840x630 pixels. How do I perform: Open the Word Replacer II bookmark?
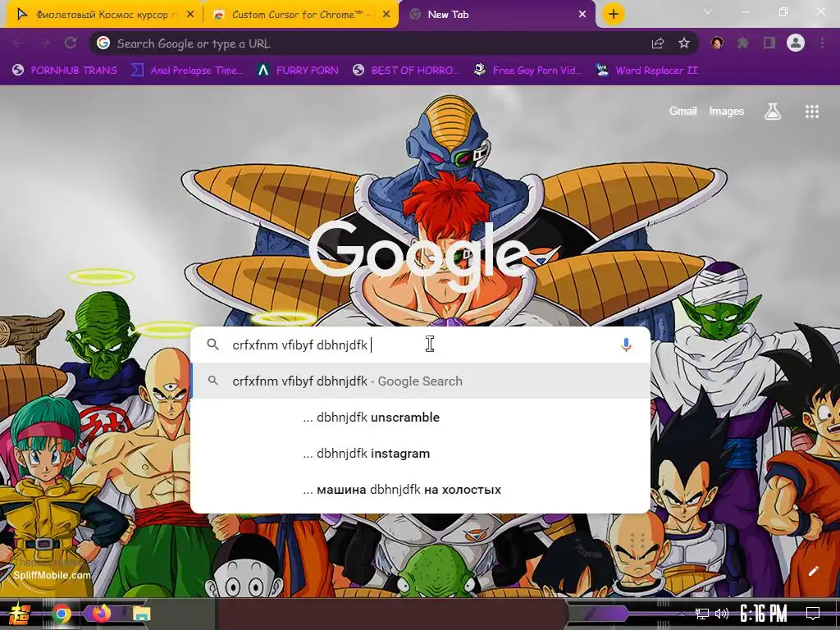(x=647, y=71)
